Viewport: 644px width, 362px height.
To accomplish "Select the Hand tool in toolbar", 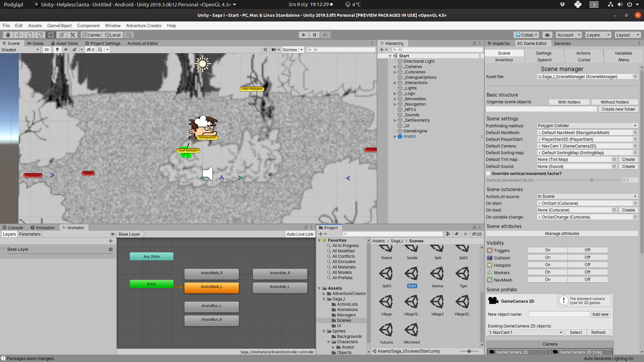I will (x=8, y=35).
